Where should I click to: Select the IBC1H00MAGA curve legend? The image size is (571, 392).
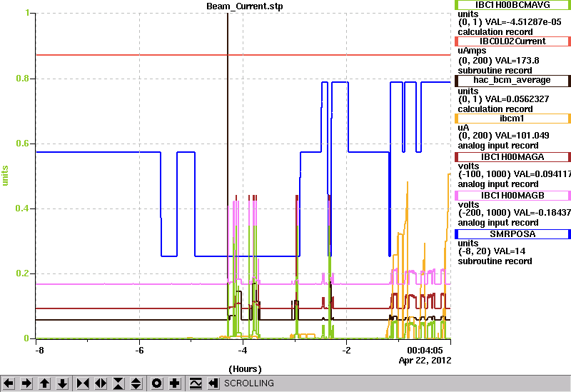click(512, 157)
